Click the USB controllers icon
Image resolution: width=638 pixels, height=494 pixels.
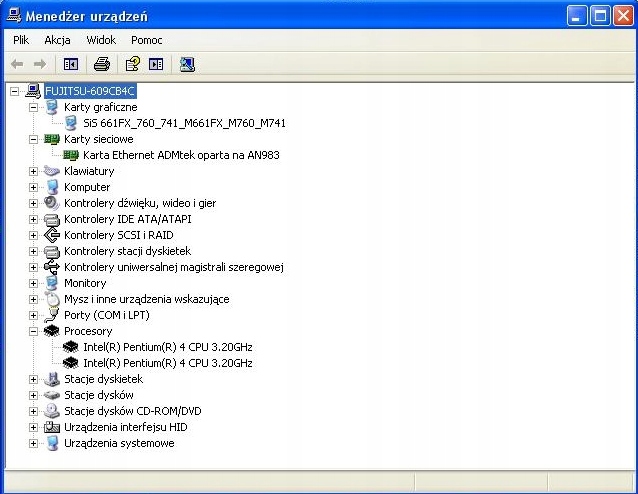[52, 267]
